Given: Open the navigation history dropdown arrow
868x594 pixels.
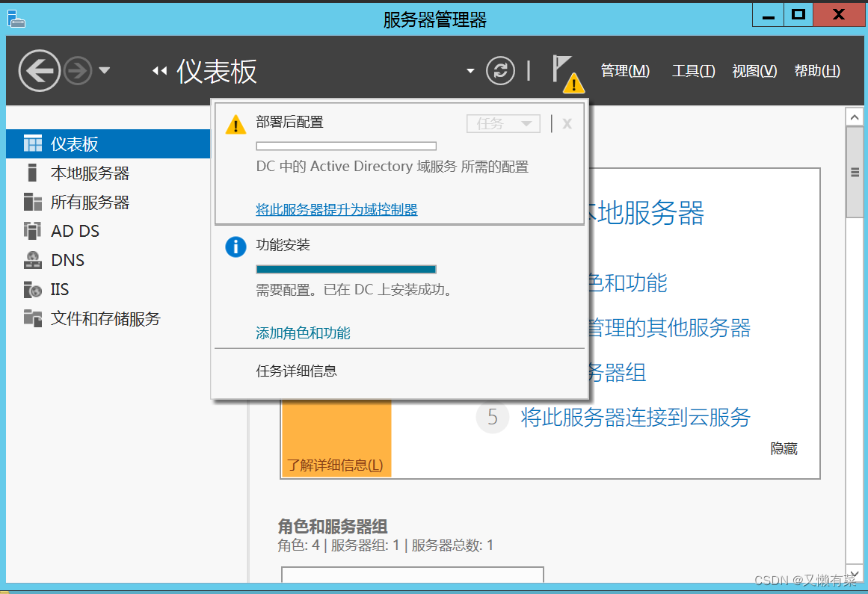Looking at the screenshot, I should click(104, 70).
